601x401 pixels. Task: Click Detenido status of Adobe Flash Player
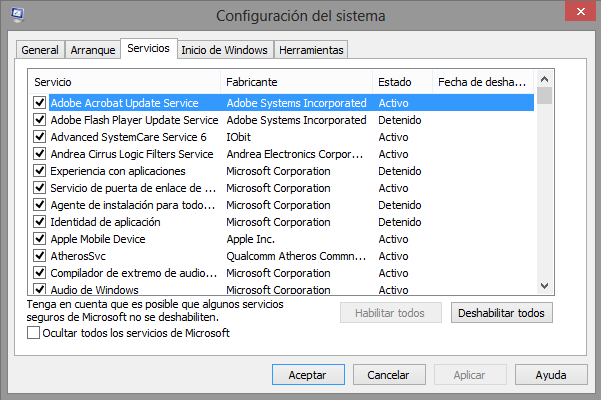click(x=399, y=120)
